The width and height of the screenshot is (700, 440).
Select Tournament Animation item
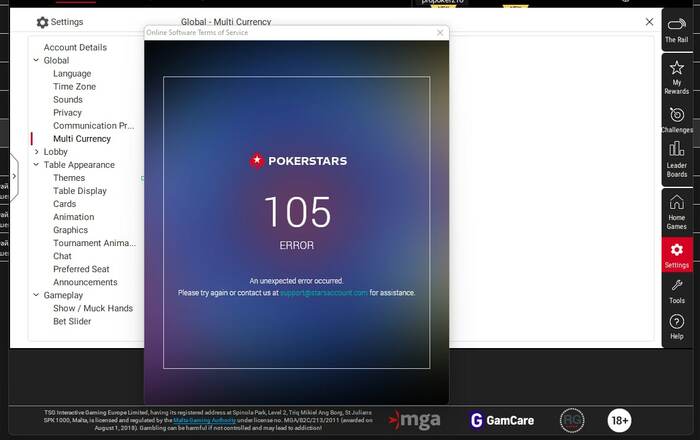(94, 243)
